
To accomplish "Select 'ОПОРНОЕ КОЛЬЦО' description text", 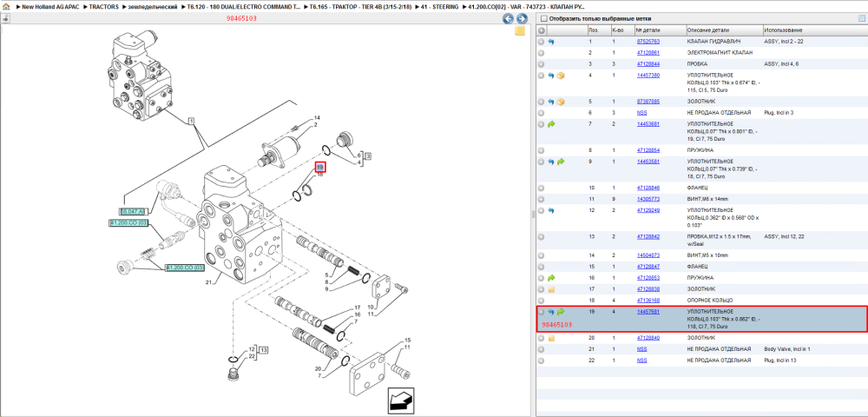I will pos(710,300).
